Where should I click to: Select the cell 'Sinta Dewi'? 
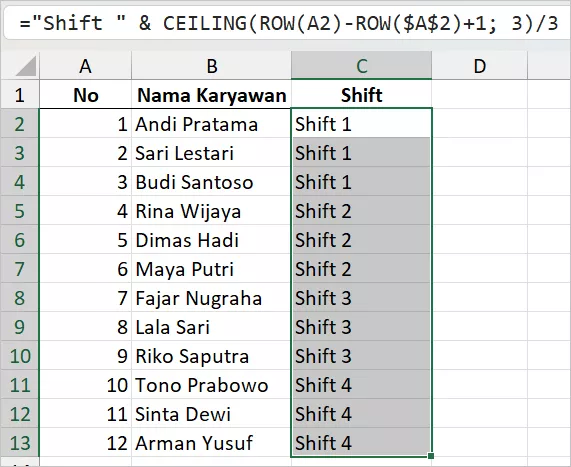pyautogui.click(x=211, y=414)
